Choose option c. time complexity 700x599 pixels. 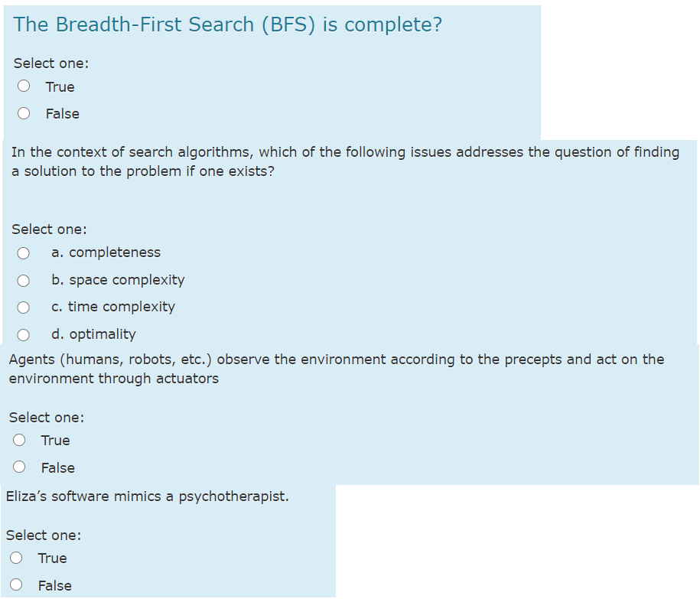(x=23, y=307)
